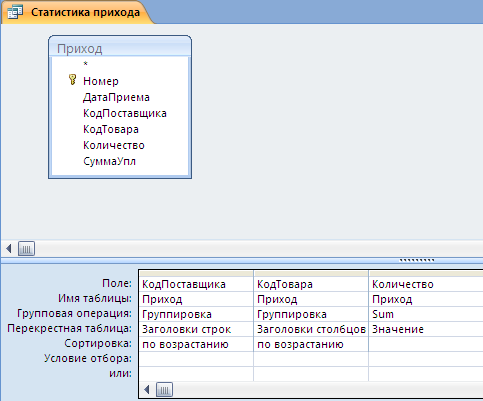
Task: Click Условие отбора cell for КодПоставщика
Action: [196, 359]
